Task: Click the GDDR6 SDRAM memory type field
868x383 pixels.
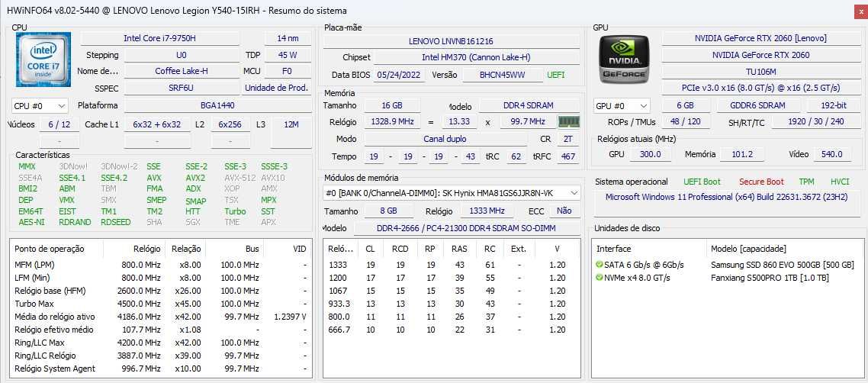Action: pos(759,106)
